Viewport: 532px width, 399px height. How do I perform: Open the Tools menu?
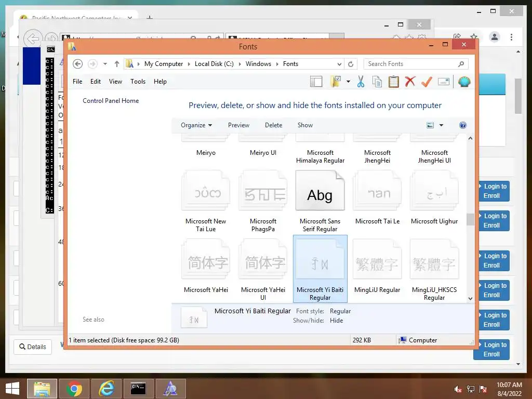click(x=138, y=82)
